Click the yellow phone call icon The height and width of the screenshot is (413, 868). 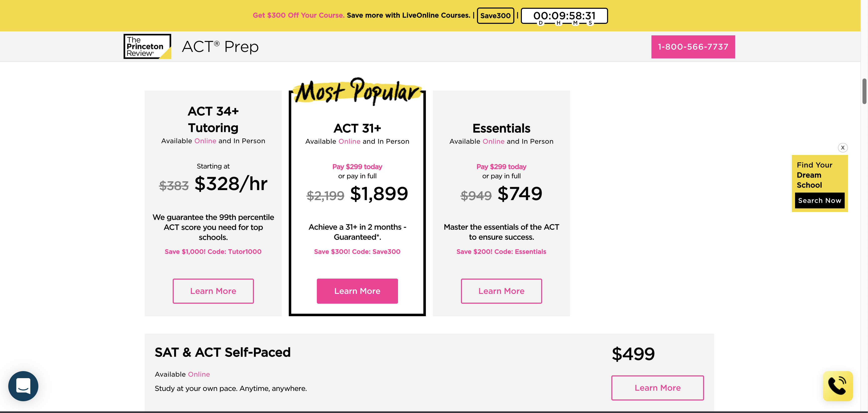[x=837, y=386]
